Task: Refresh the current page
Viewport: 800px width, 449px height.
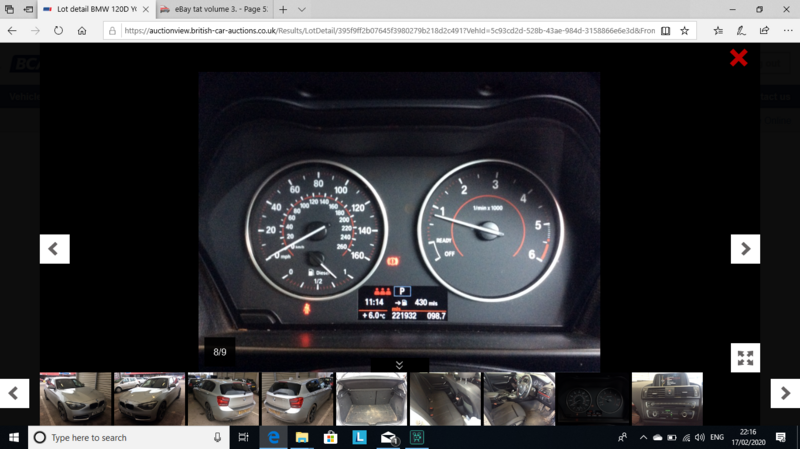Action: pyautogui.click(x=59, y=31)
